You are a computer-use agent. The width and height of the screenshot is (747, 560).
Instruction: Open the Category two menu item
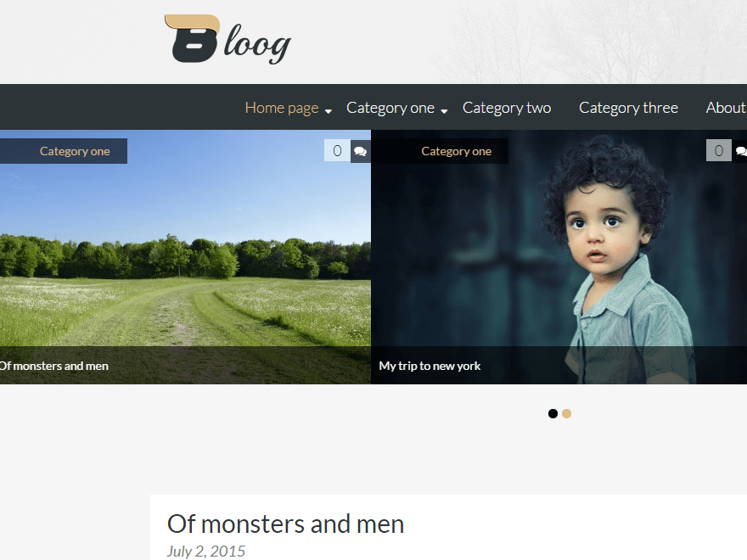coord(507,108)
